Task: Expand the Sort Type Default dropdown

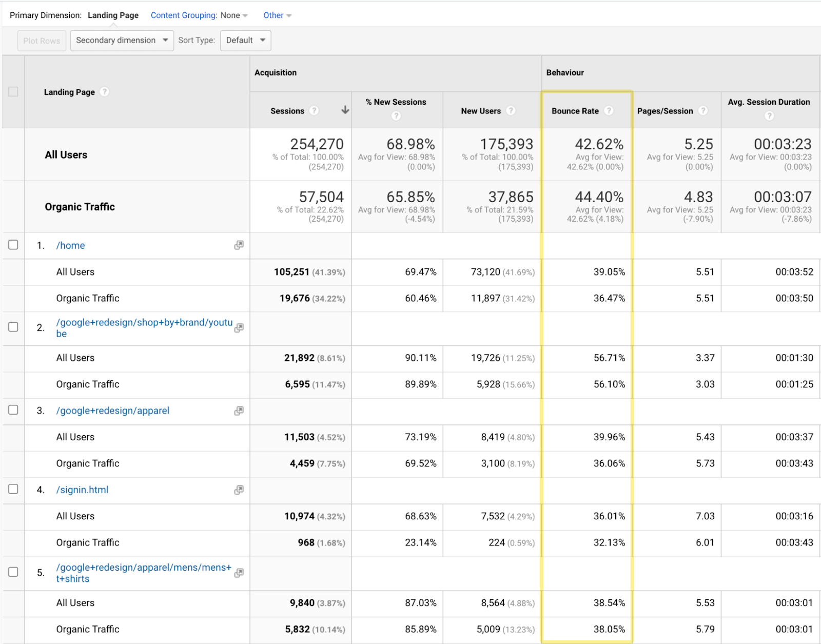Action: [245, 41]
